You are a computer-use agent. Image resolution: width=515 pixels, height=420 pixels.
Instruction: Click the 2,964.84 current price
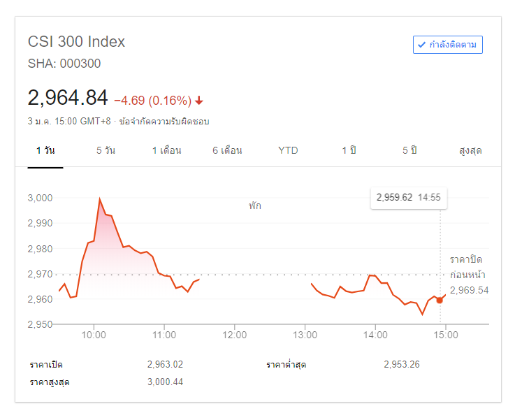68,97
